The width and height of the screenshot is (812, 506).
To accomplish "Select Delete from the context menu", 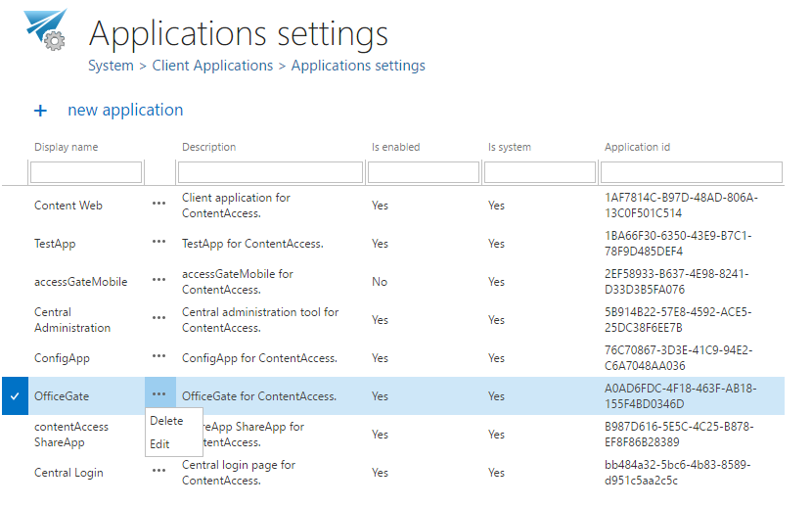I will coord(166,421).
